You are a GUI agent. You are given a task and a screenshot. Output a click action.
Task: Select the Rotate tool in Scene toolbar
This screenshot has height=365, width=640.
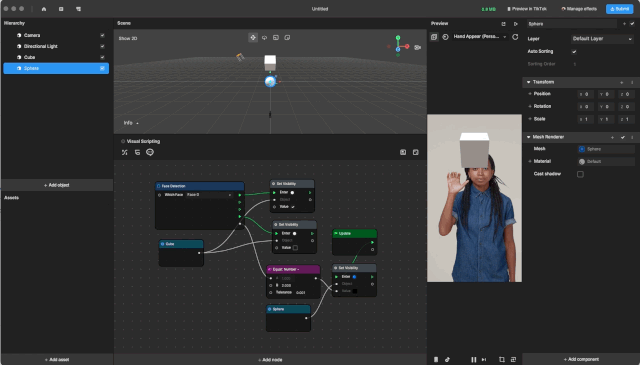tap(264, 38)
